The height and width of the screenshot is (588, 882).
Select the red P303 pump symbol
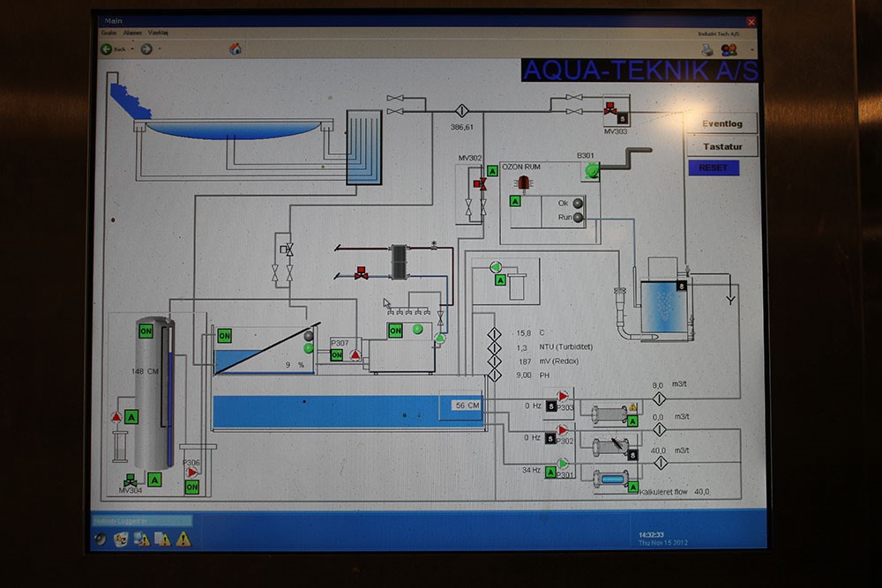[562, 397]
